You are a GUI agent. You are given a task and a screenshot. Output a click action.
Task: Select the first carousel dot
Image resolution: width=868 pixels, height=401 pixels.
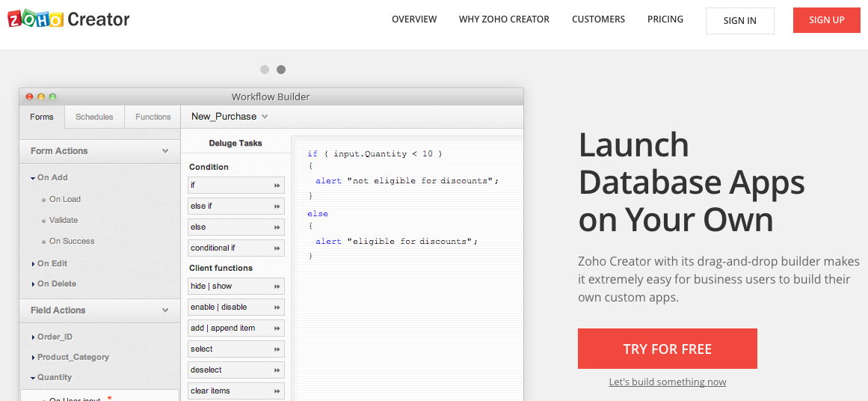point(265,70)
